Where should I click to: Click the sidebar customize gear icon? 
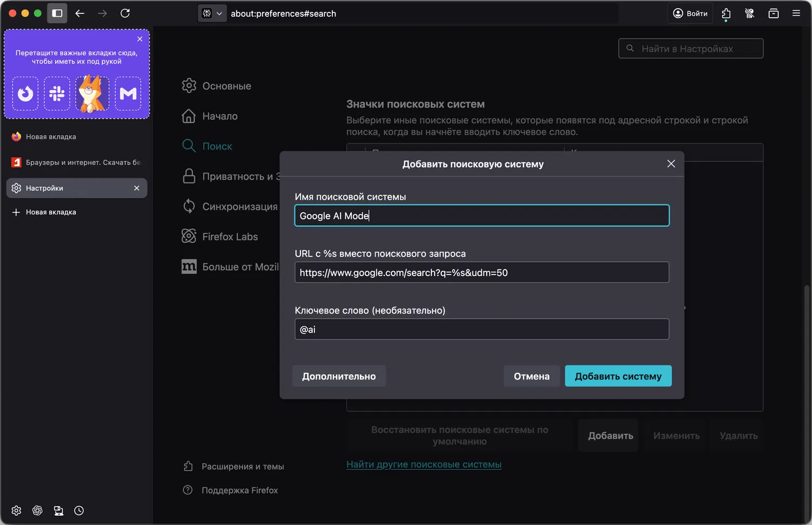click(16, 510)
